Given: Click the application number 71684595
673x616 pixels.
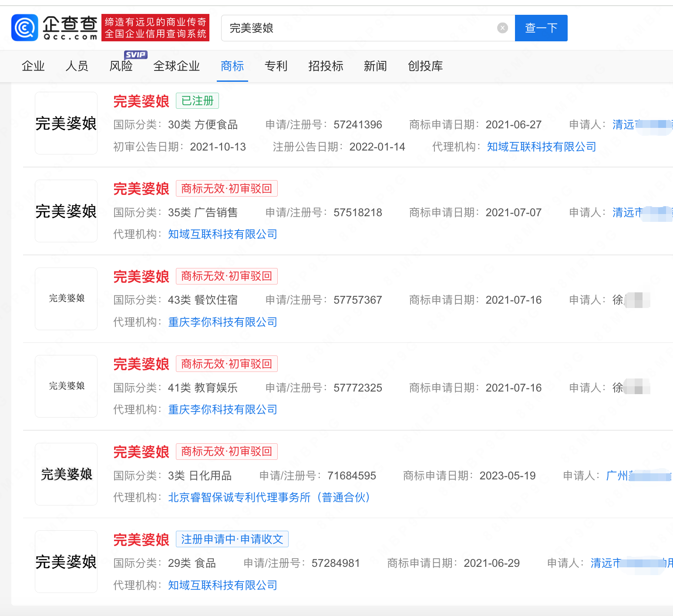Looking at the screenshot, I should point(352,476).
